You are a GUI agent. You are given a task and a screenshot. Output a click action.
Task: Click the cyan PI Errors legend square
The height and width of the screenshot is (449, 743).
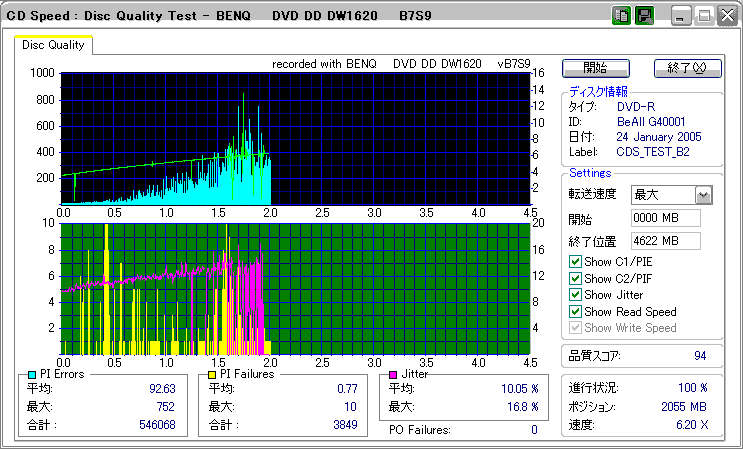32,374
